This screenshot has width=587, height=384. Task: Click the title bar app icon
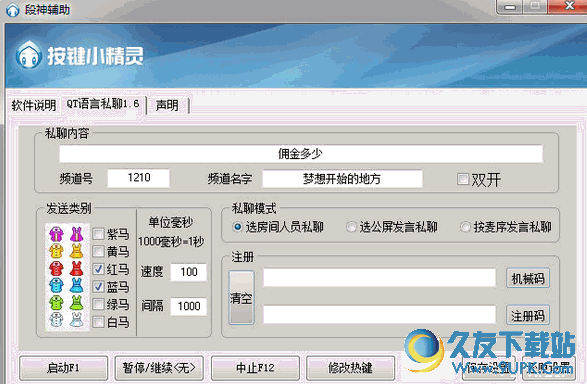click(12, 10)
